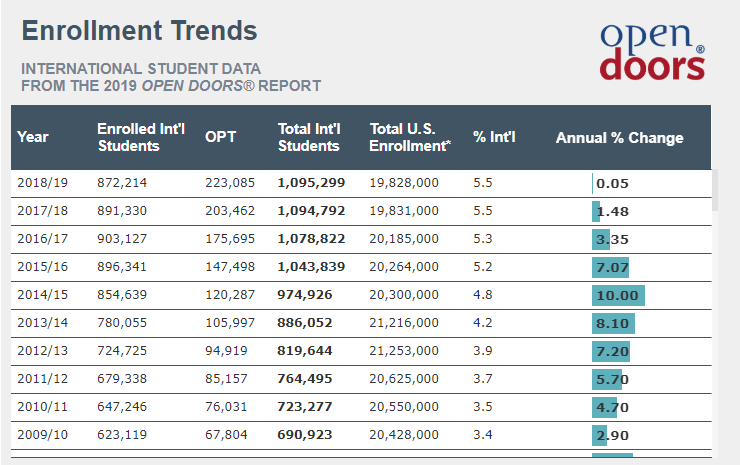This screenshot has height=465, width=740.
Task: Select the % Int'l column header
Action: [494, 137]
